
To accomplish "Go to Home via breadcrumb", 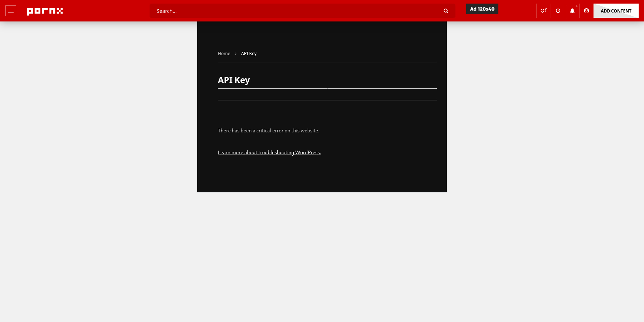I will click(x=224, y=54).
